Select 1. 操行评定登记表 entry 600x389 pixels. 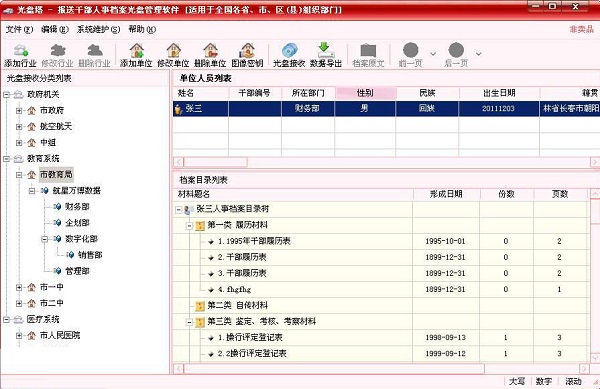coord(250,338)
